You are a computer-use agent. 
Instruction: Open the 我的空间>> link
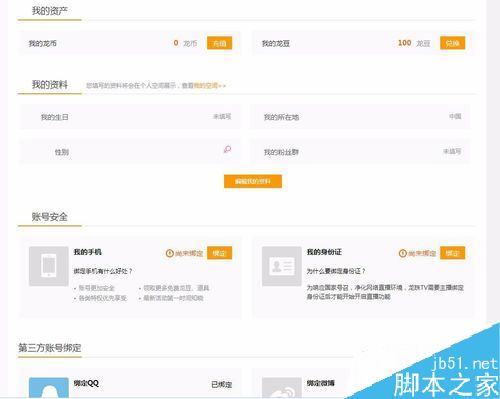210,86
